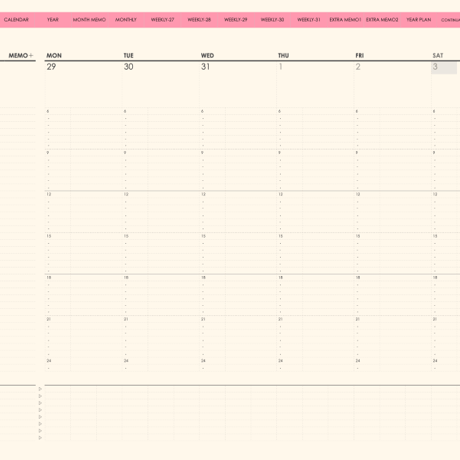The width and height of the screenshot is (460, 460).
Task: Go to the YEAR tab
Action: (x=53, y=20)
